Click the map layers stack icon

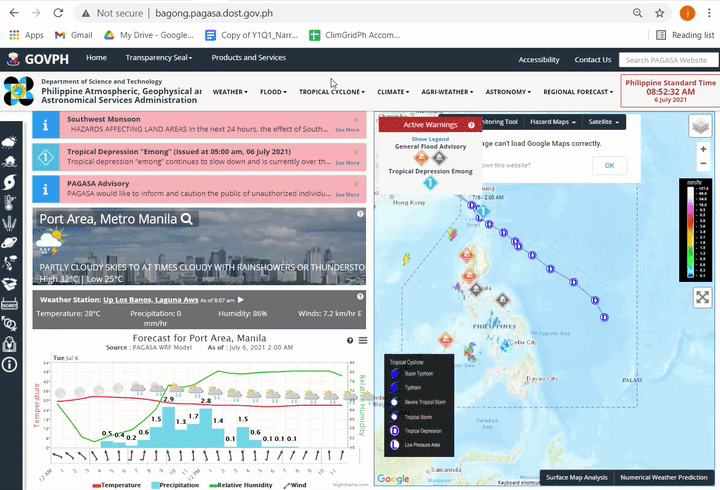(702, 125)
